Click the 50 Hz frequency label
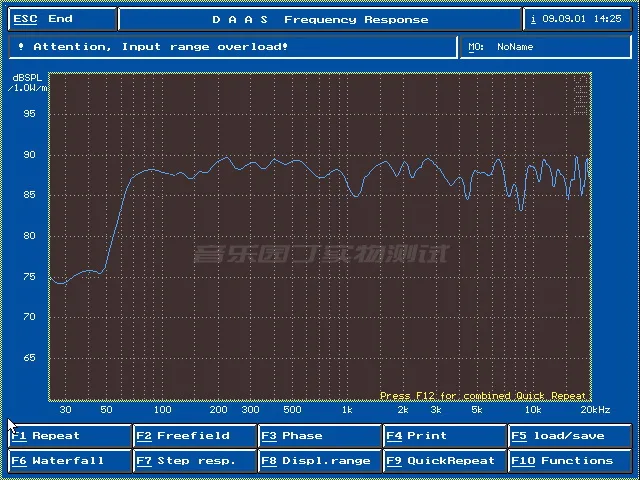This screenshot has height=480, width=640. (106, 410)
